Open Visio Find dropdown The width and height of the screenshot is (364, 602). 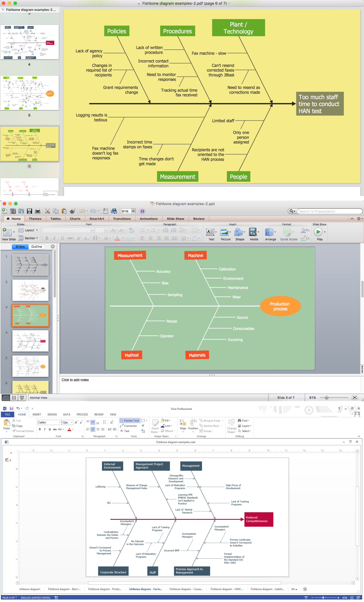pos(244,420)
